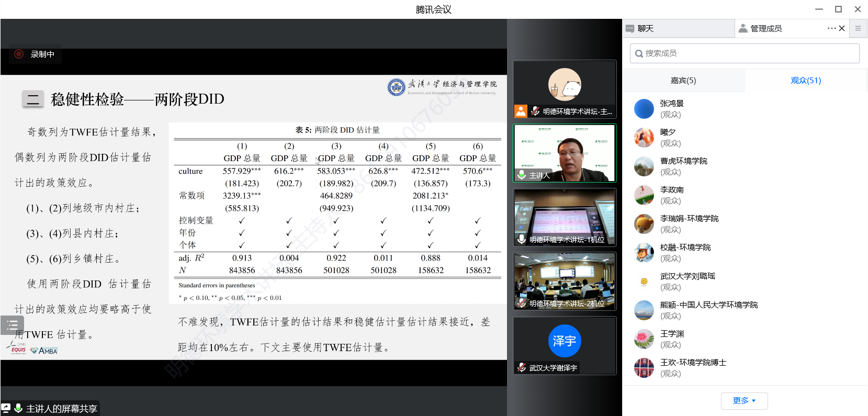This screenshot has width=868, height=416.
Task: Open the floating list icon on slide
Action: (x=13, y=325)
